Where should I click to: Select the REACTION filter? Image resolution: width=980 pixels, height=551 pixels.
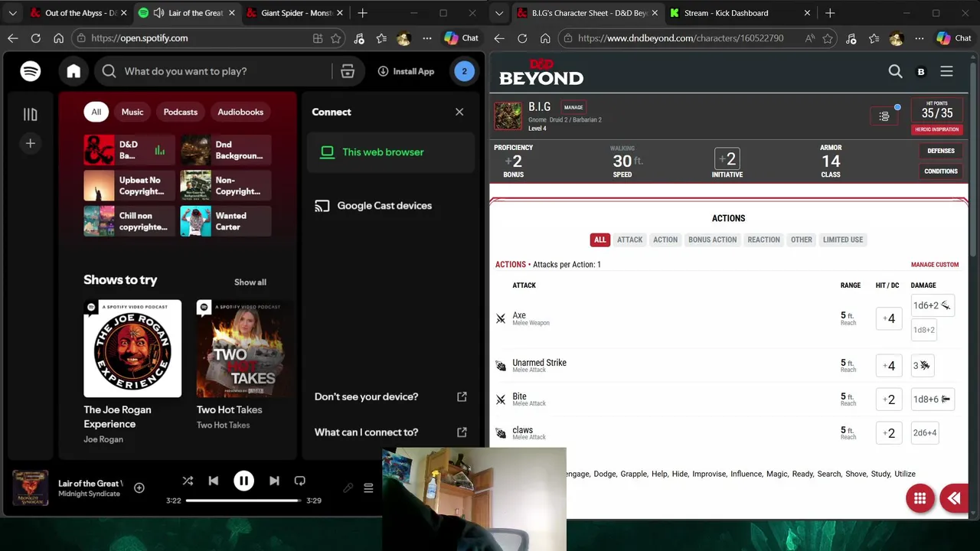pos(763,240)
